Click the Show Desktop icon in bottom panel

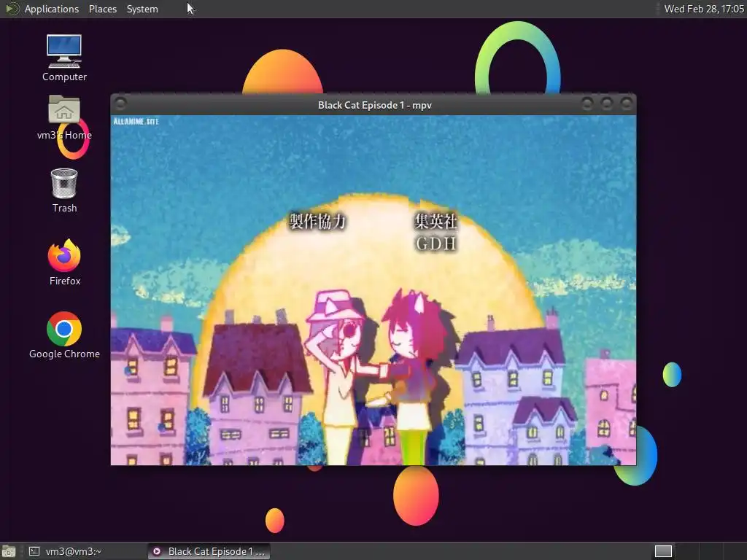9,551
